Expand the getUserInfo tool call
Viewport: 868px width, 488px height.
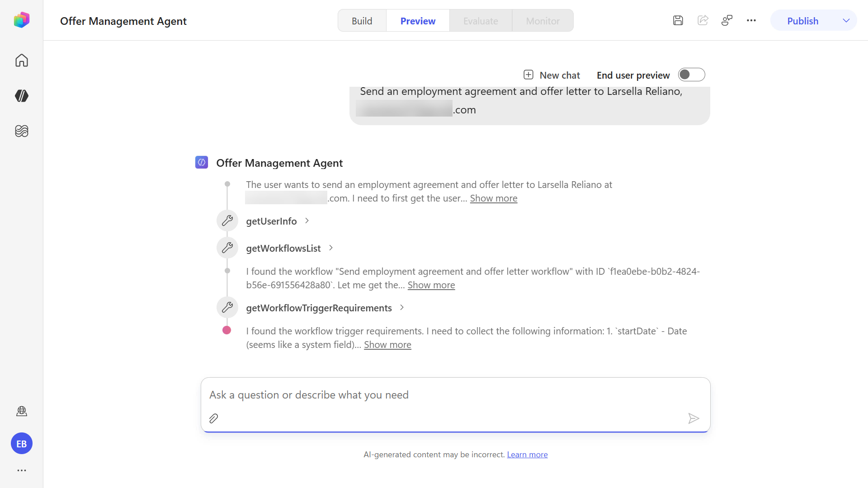278,221
